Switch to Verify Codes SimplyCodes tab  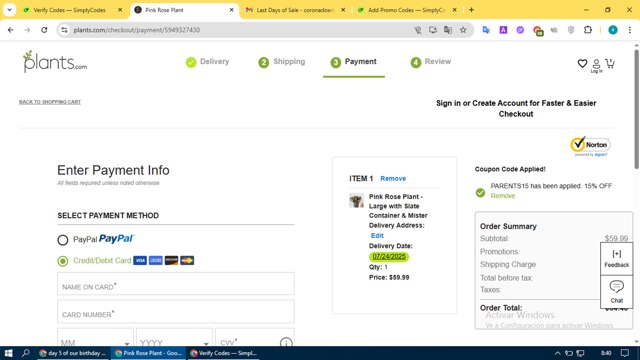tap(69, 10)
